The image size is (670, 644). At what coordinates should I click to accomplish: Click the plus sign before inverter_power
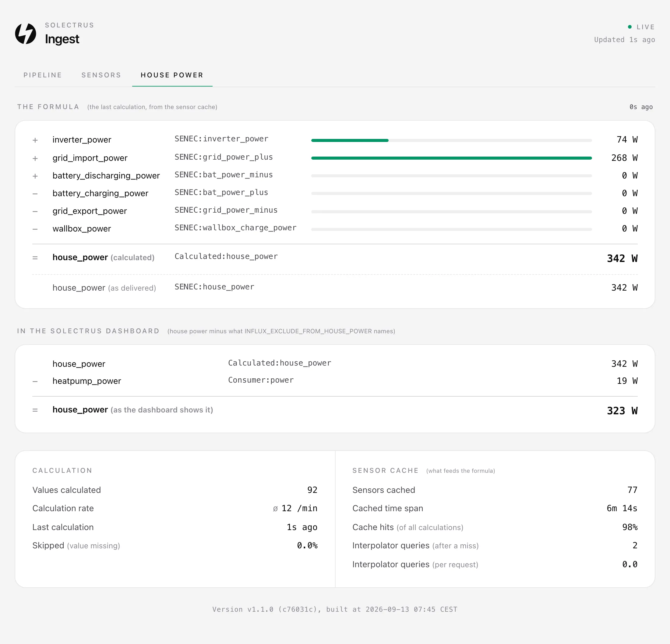click(35, 140)
